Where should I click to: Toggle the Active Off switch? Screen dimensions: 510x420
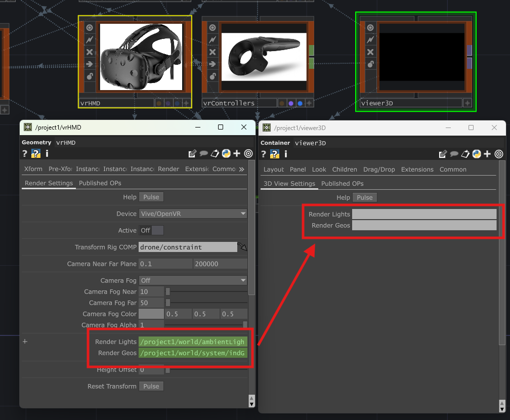pos(151,230)
